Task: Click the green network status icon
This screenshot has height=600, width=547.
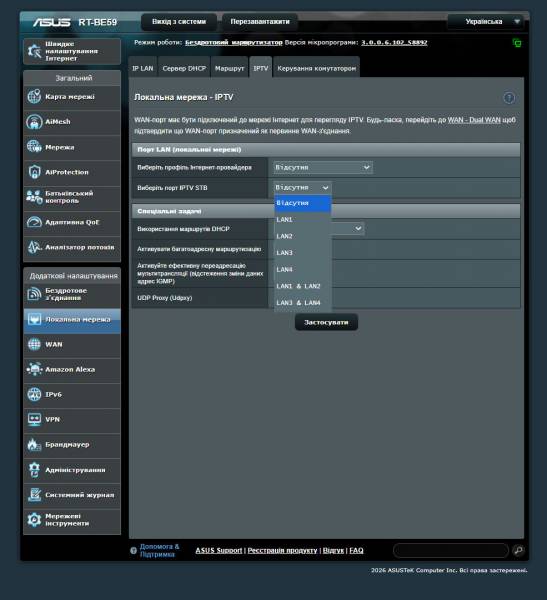Action: [x=517, y=43]
